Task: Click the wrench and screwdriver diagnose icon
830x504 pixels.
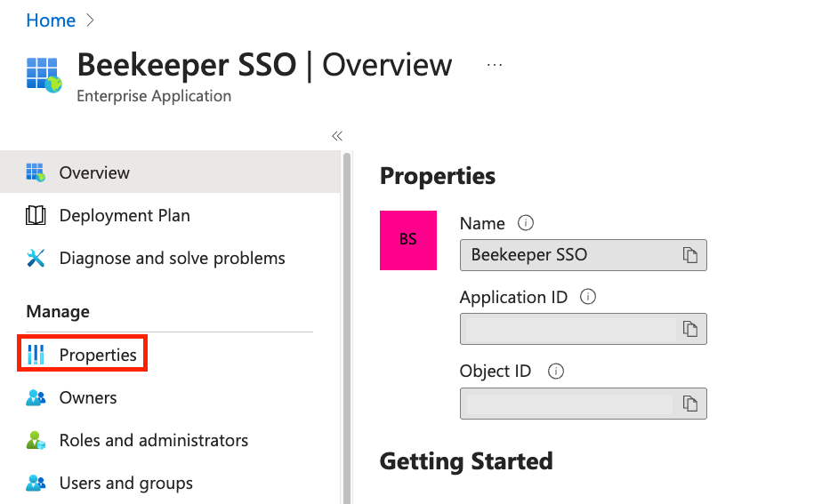Action: click(36, 258)
